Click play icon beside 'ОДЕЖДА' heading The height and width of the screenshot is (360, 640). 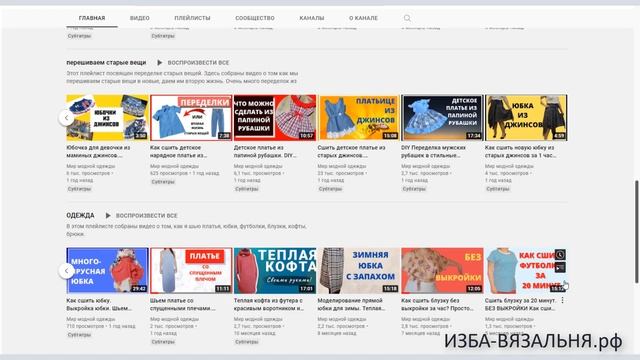tap(108, 215)
